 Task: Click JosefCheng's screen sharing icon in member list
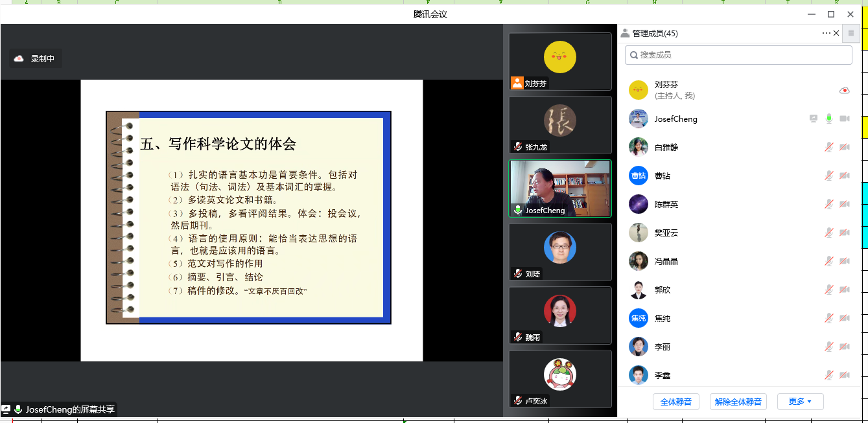(x=814, y=119)
